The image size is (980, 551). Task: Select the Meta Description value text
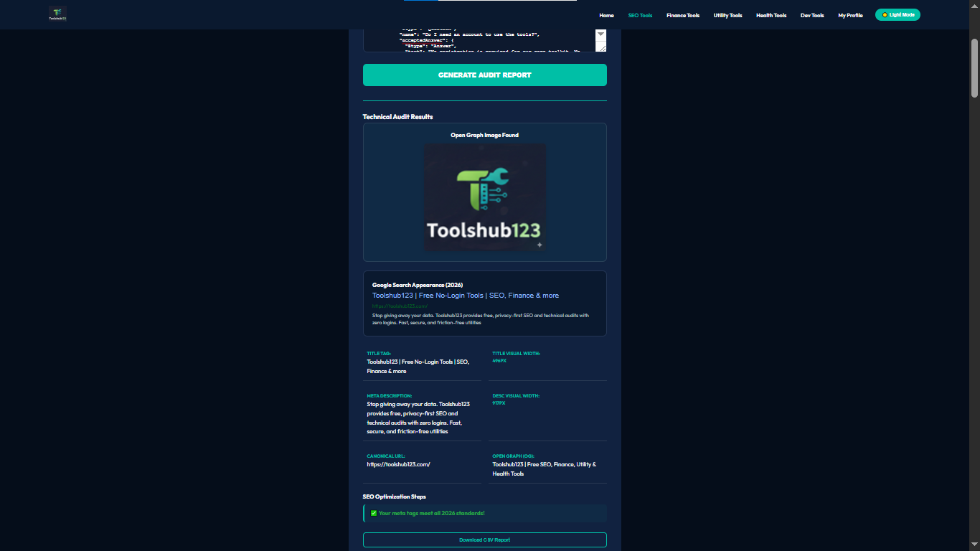tap(419, 418)
